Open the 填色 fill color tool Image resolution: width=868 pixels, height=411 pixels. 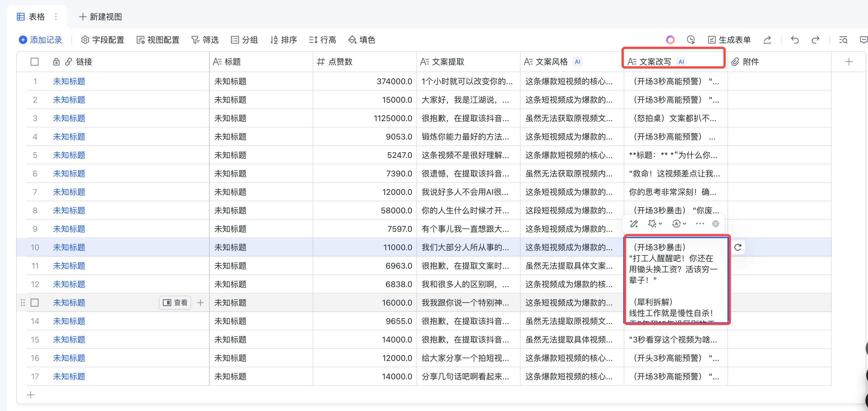(361, 40)
